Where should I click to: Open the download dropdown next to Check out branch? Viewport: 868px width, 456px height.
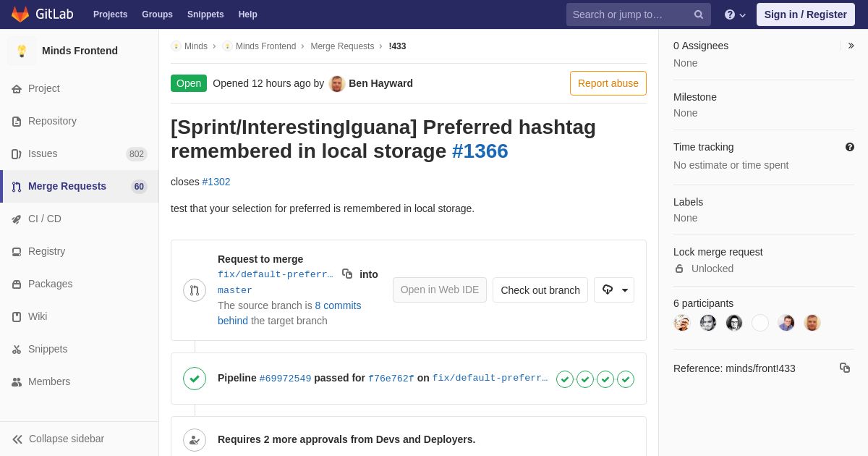(x=614, y=290)
